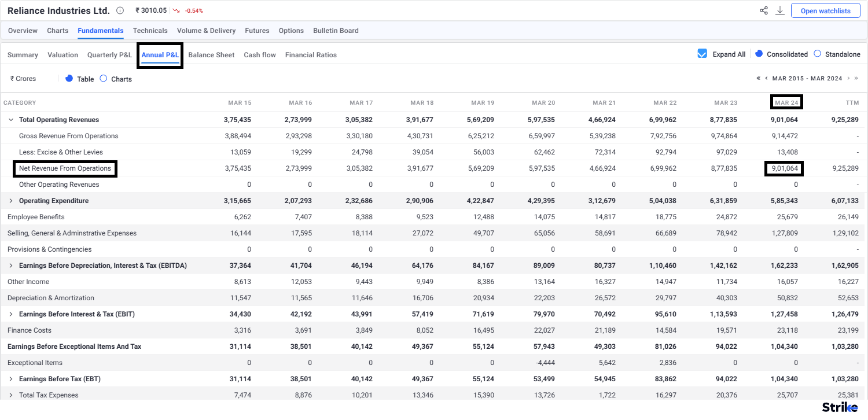Select the Standalone radio button
The width and height of the screenshot is (868, 420).
[817, 53]
